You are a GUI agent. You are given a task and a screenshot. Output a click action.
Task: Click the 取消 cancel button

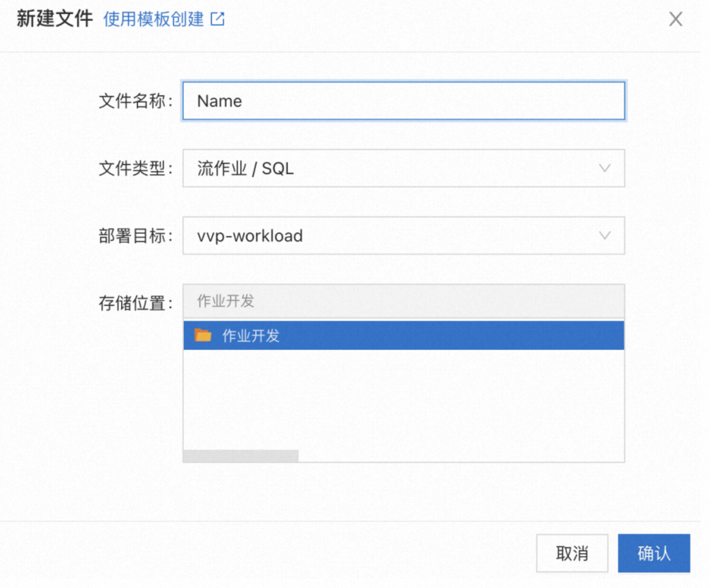coord(572,553)
